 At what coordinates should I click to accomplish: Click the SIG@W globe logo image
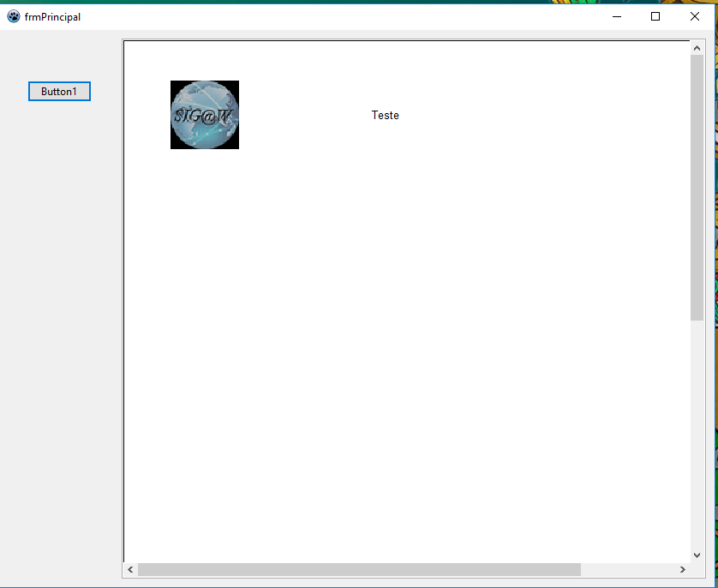coord(205,115)
